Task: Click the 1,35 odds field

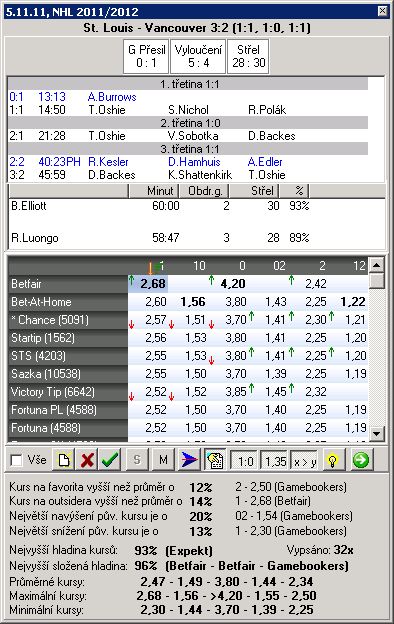Action: tap(275, 461)
